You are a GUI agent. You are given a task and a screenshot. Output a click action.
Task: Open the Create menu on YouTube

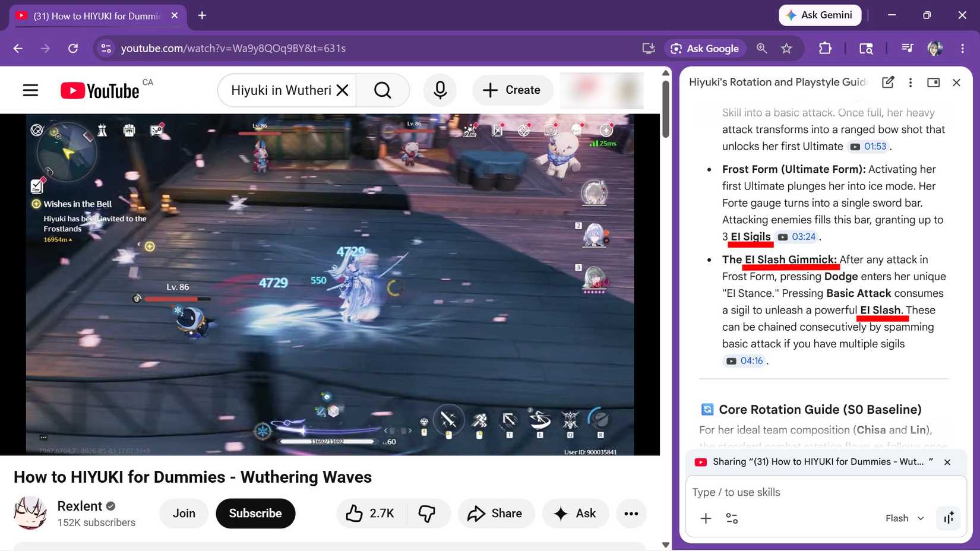512,90
